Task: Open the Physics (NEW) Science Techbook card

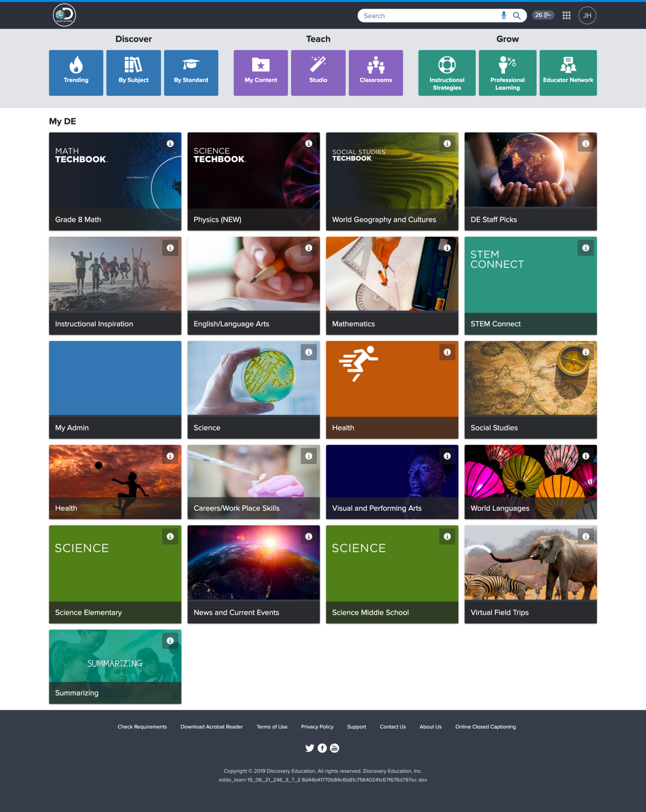Action: 254,182
